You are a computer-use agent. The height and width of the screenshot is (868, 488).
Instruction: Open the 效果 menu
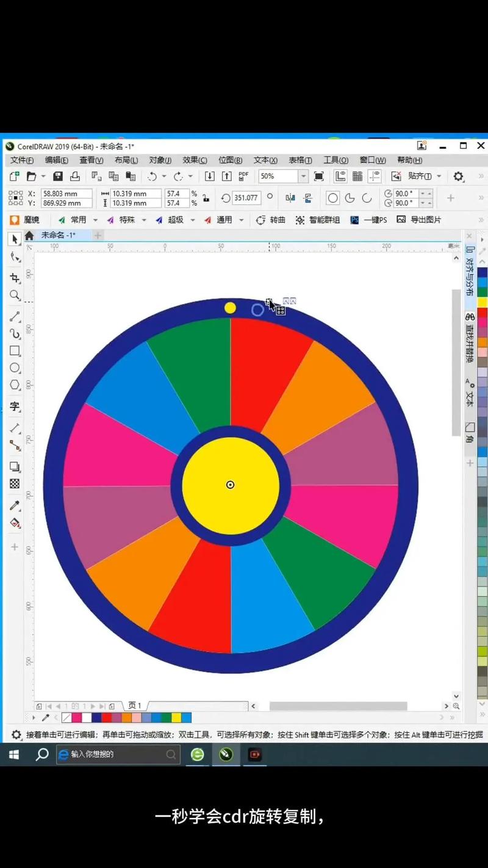point(195,160)
